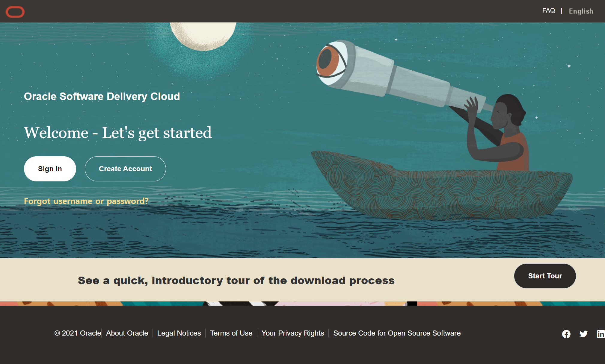This screenshot has width=605, height=364.
Task: Click the introductory tour banner text
Action: pos(236,280)
